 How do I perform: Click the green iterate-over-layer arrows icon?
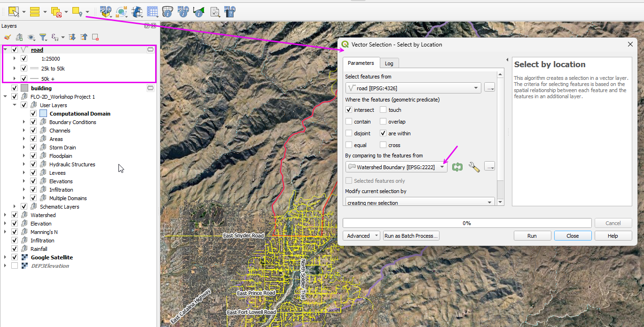click(x=457, y=167)
